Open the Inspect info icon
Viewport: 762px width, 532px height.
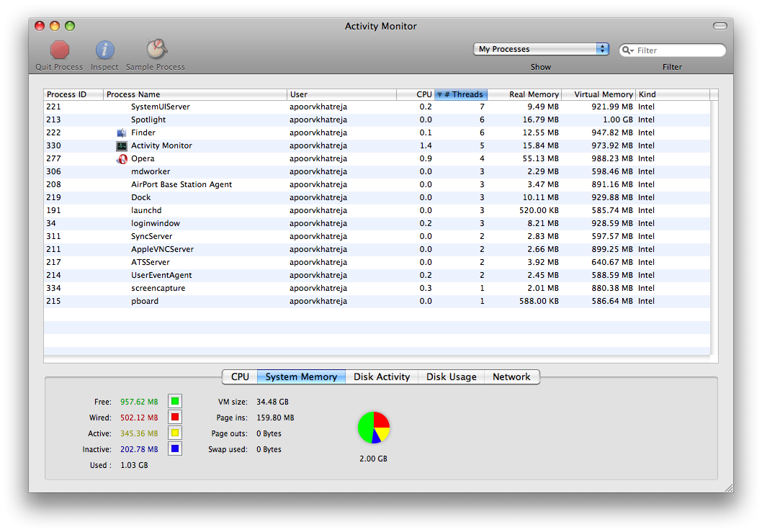click(104, 50)
